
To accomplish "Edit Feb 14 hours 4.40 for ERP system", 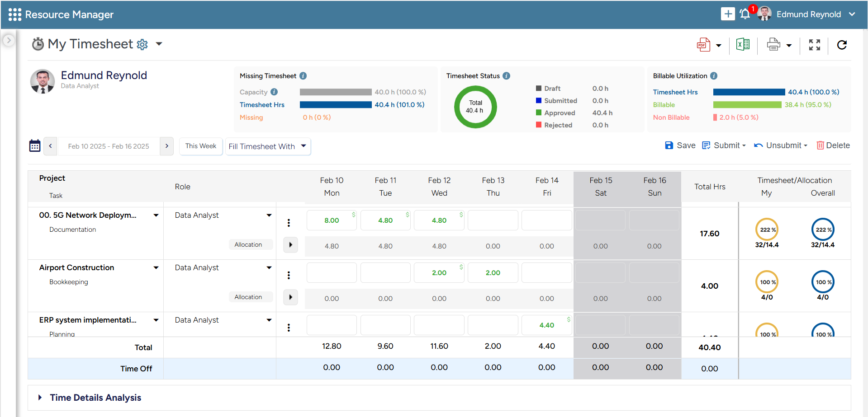I will 547,325.
